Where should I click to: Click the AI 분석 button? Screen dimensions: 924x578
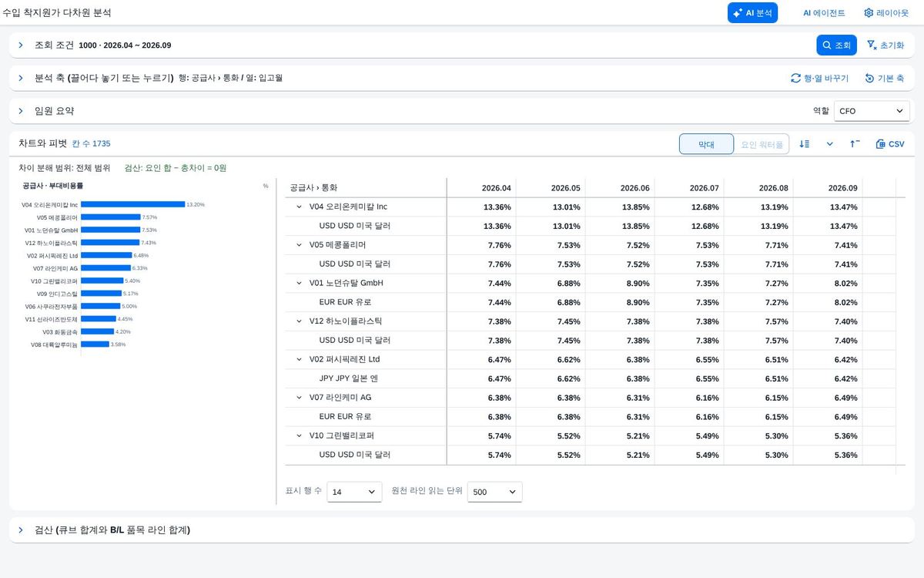[x=752, y=13]
